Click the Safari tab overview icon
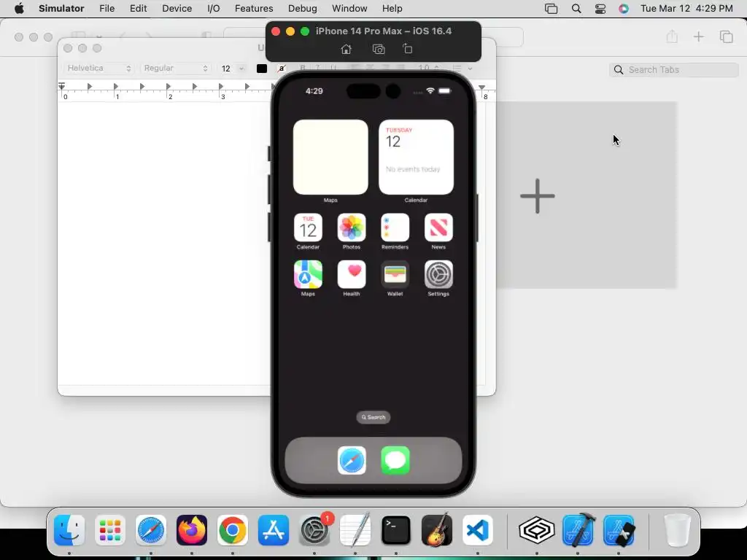The height and width of the screenshot is (560, 747). [x=726, y=36]
